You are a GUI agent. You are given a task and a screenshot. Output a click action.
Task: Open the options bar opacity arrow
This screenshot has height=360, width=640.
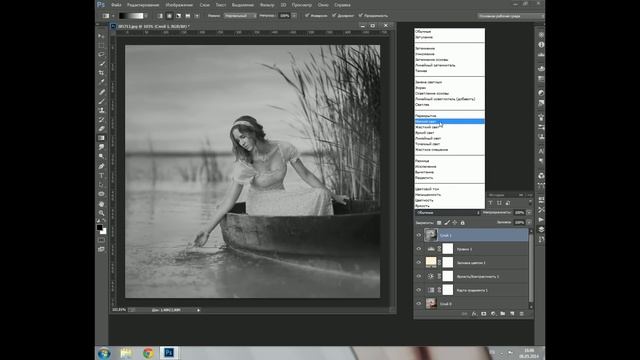pos(294,16)
